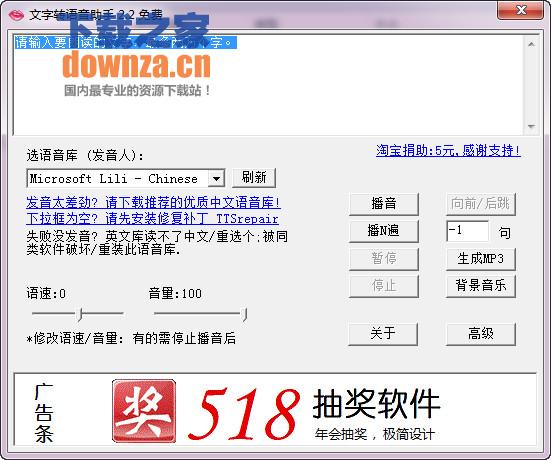This screenshot has width=551, height=460.
Task: Click the 选语音库 (发音人) label
Action: pos(85,155)
